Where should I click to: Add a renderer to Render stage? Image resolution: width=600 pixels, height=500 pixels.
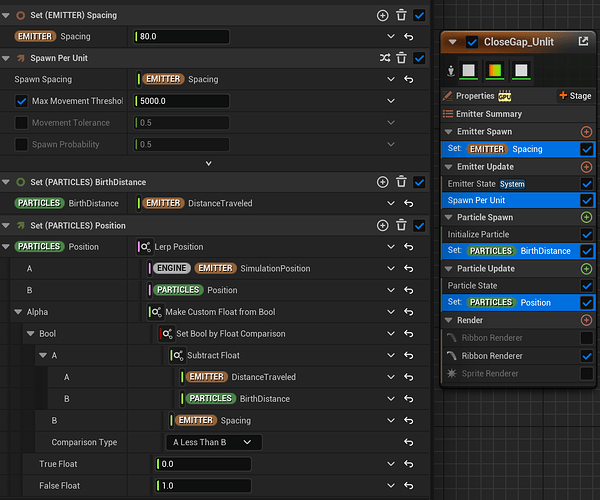pyautogui.click(x=586, y=320)
